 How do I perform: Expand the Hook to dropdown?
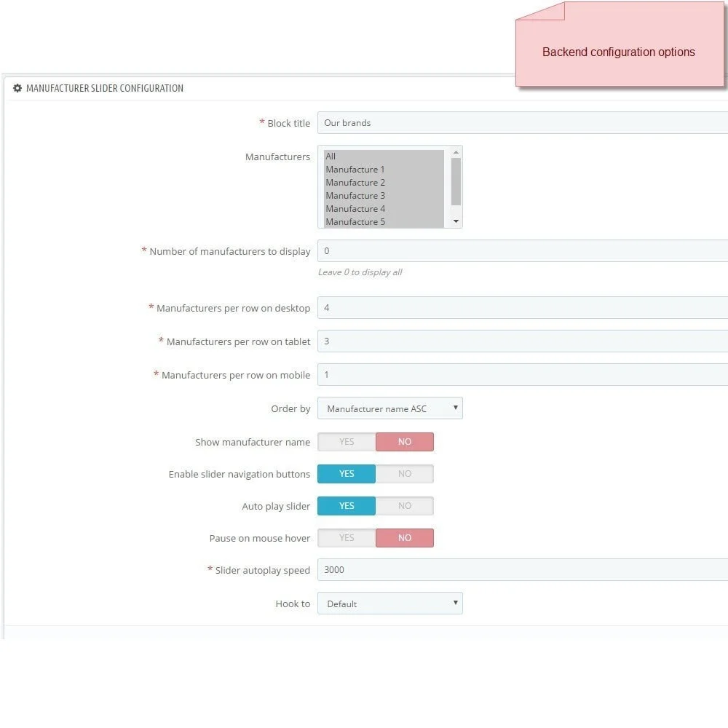click(x=389, y=604)
